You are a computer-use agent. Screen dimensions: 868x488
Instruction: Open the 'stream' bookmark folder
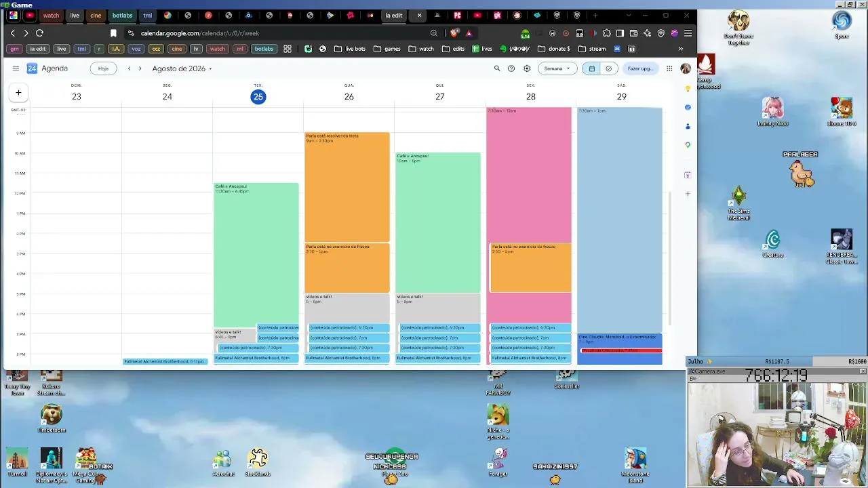[x=592, y=49]
